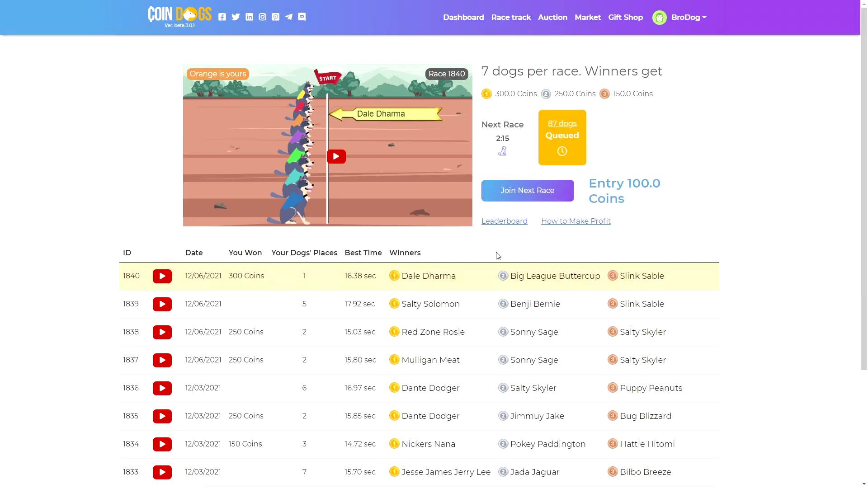This screenshot has width=868, height=488.
Task: Open the Discord social icon
Action: click(x=302, y=17)
